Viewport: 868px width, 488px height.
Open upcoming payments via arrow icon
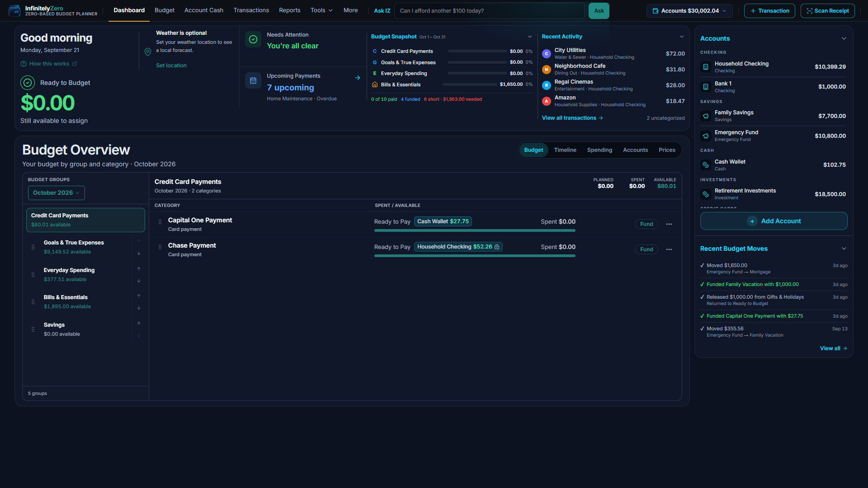358,78
